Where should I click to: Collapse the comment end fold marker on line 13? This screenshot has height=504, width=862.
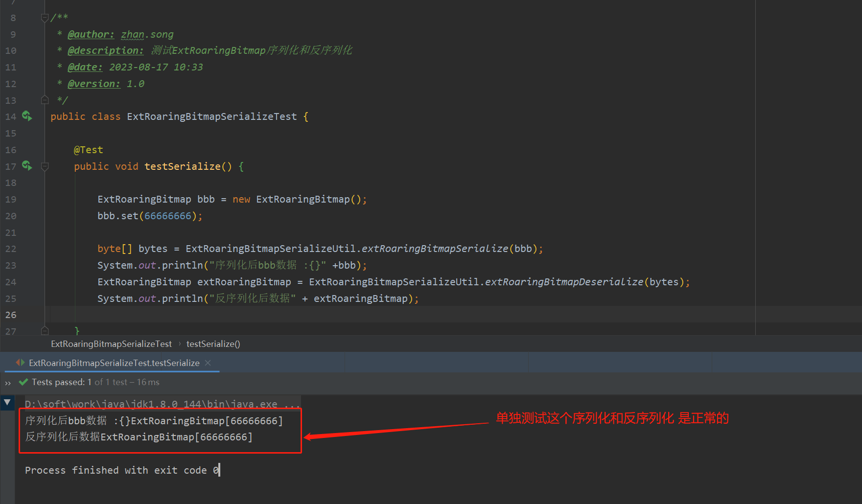pyautogui.click(x=45, y=100)
